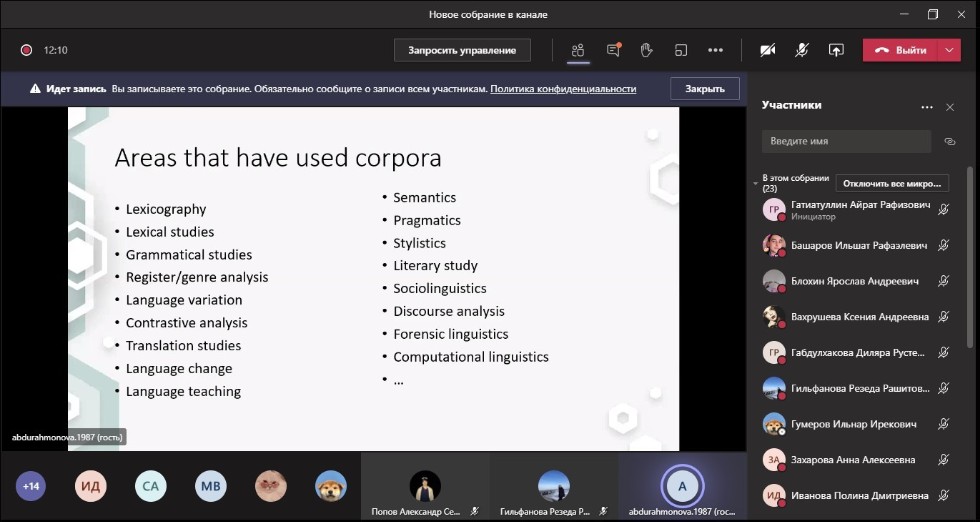Click the 'Введите имя' search field
Screen dimensions: 980x522
pos(845,141)
